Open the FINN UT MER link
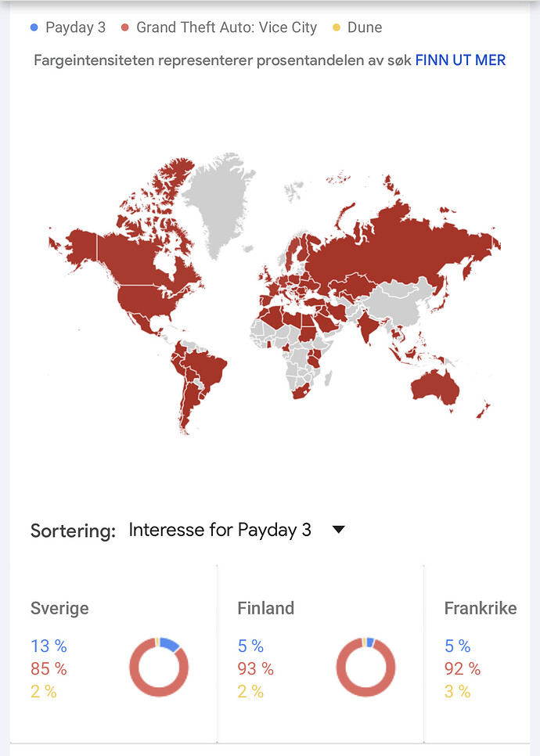The width and height of the screenshot is (540, 756). coord(460,60)
